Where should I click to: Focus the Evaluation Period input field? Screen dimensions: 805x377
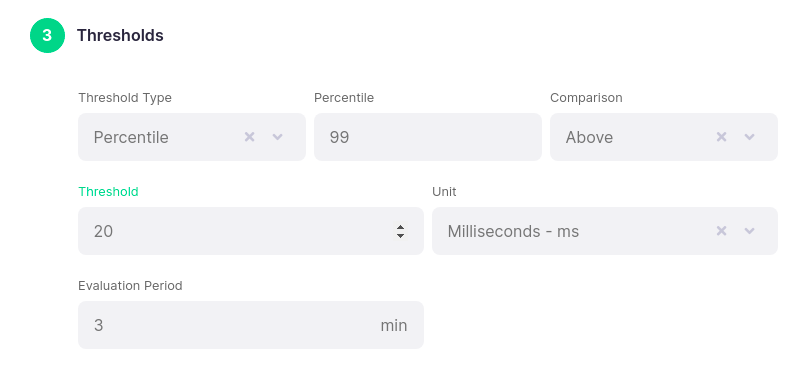coord(251,325)
